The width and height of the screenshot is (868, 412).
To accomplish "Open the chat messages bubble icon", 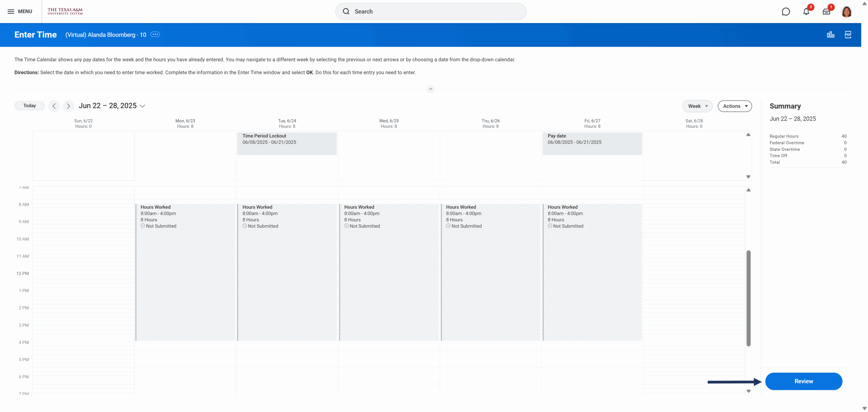I will (x=786, y=12).
